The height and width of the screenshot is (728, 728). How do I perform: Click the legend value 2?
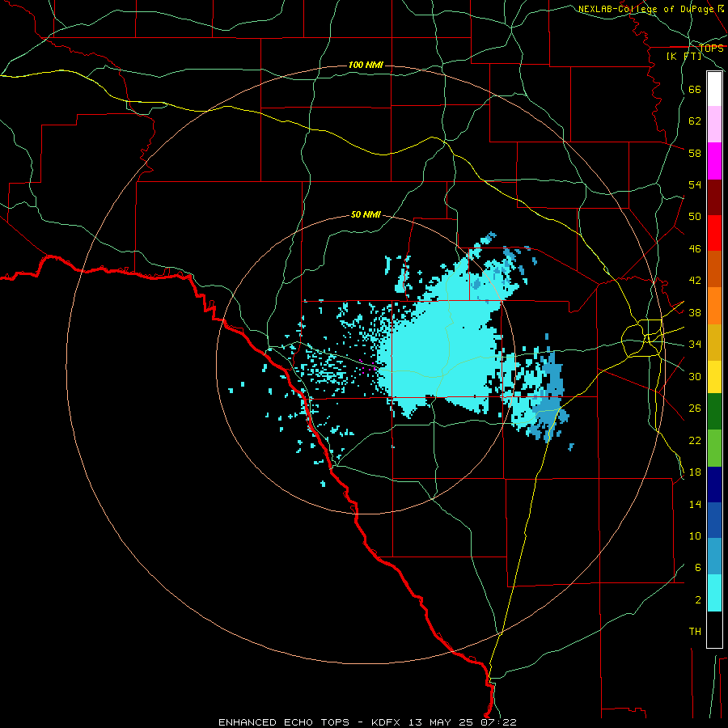[x=697, y=600]
